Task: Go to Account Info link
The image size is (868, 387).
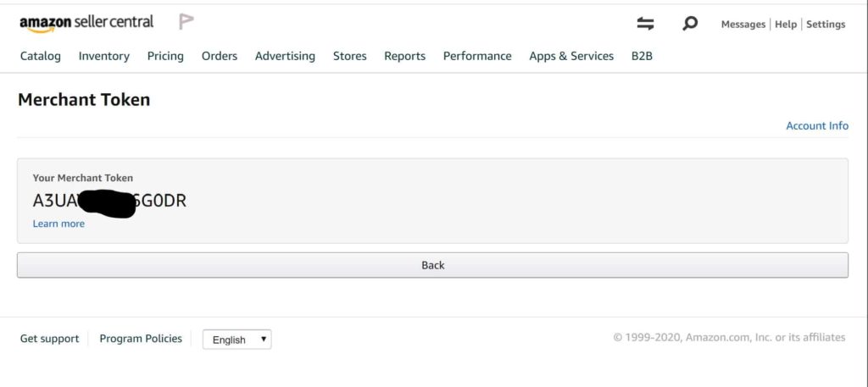Action: 817,125
